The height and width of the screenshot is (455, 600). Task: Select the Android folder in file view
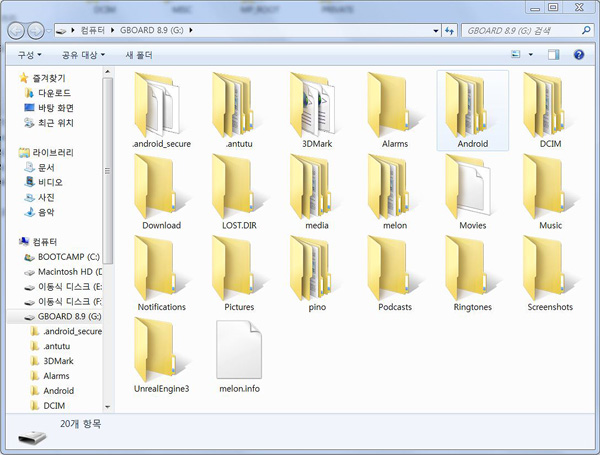(472, 105)
